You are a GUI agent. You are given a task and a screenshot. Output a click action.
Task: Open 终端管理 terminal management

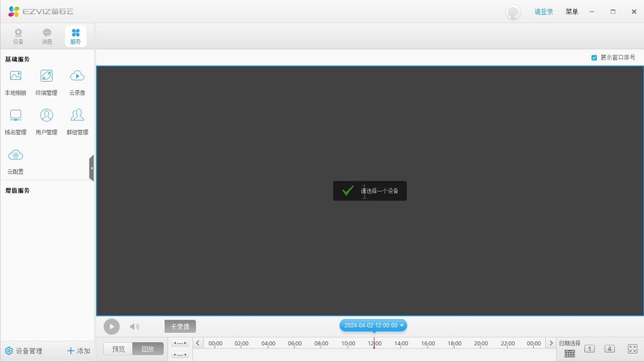[47, 82]
